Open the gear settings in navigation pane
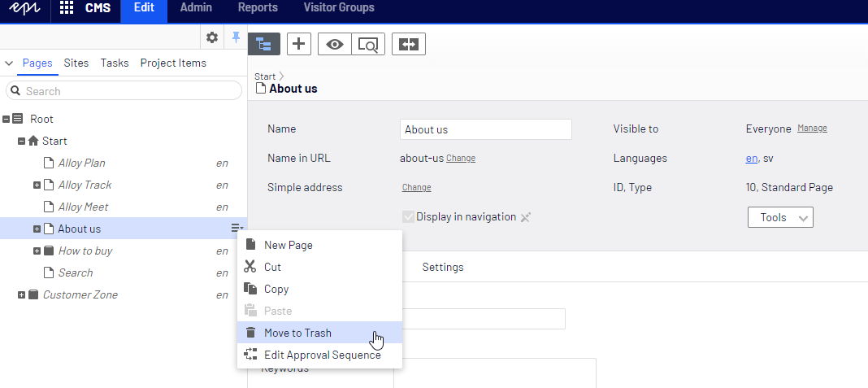 click(212, 37)
